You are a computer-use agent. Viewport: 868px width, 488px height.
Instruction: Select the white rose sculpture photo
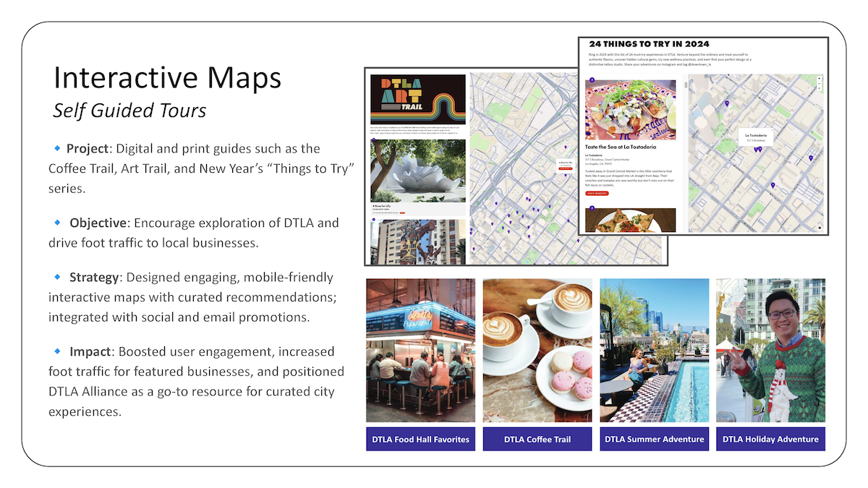pyautogui.click(x=417, y=170)
